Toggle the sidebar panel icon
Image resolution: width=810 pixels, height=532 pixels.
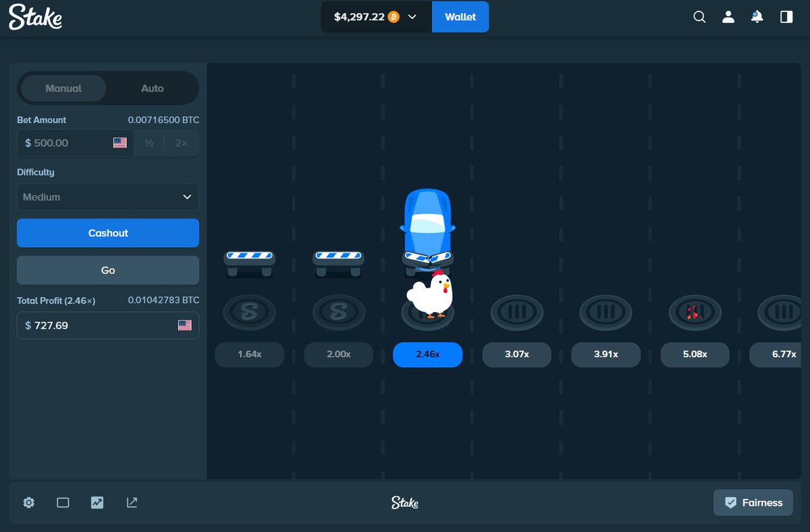click(786, 17)
